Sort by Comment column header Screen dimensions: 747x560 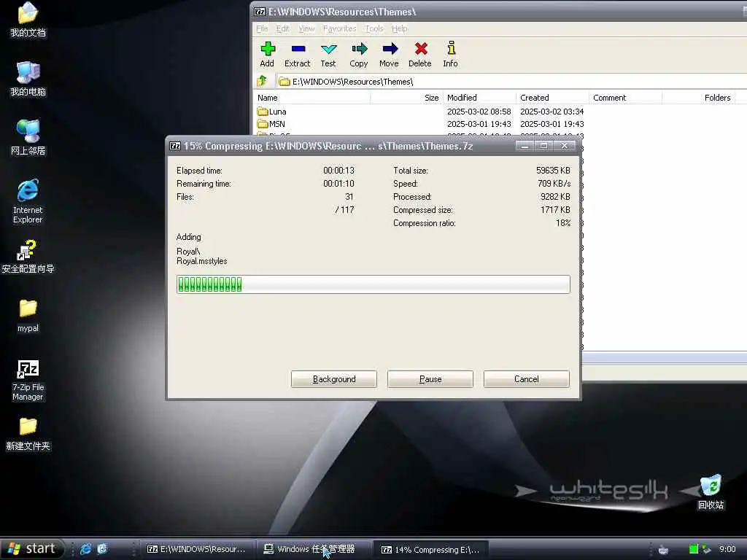click(625, 98)
